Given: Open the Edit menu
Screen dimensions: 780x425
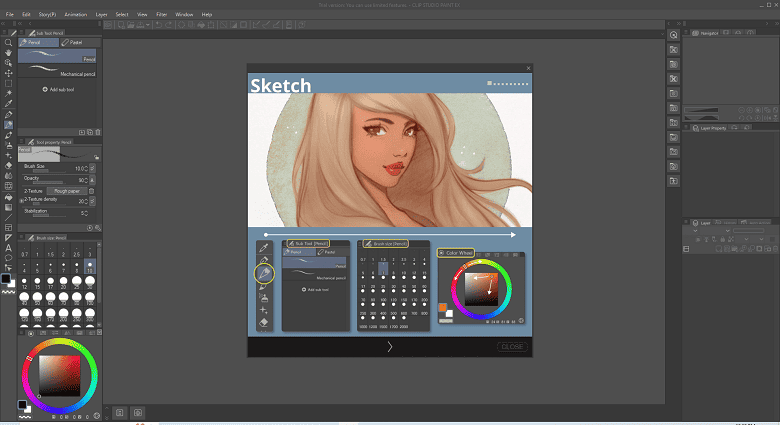Looking at the screenshot, I should pyautogui.click(x=26, y=14).
